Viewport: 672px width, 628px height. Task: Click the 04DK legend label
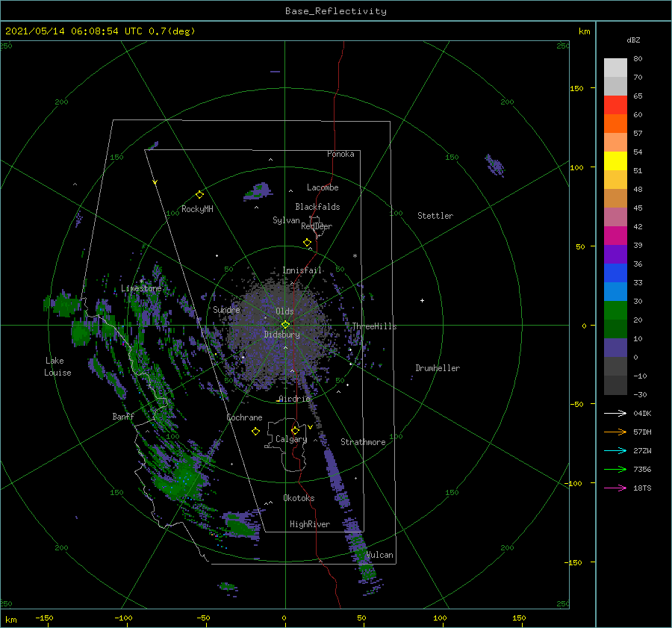click(x=642, y=413)
